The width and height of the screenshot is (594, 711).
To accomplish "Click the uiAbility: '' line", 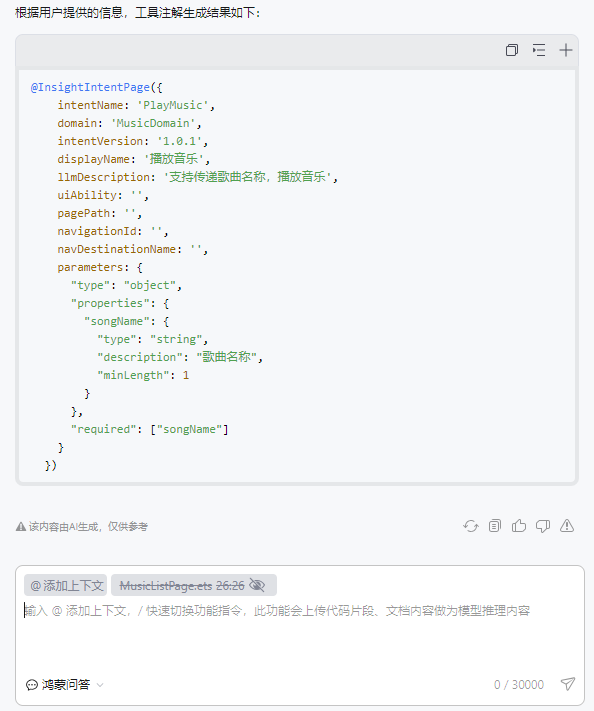I will 103,195.
